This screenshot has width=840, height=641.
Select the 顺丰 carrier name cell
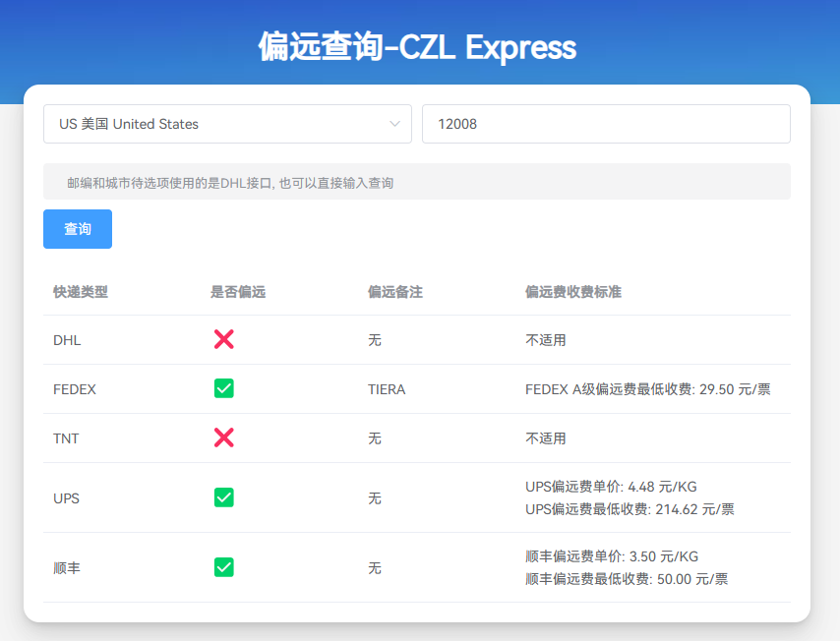tap(67, 568)
